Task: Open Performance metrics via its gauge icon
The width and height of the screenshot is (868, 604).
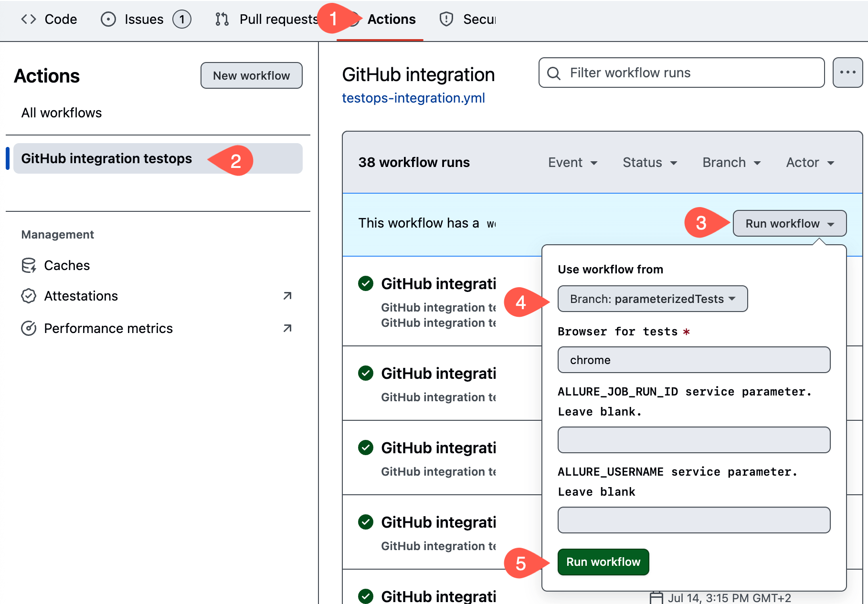Action: pyautogui.click(x=29, y=328)
